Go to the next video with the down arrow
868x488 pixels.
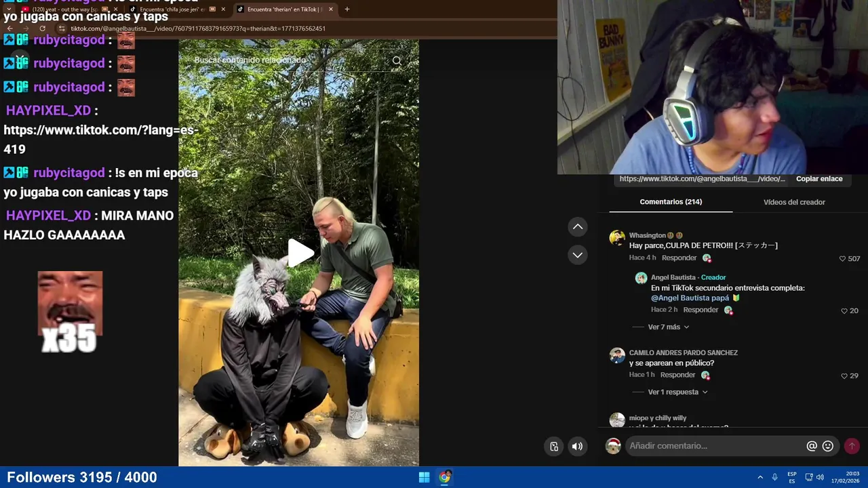577,255
